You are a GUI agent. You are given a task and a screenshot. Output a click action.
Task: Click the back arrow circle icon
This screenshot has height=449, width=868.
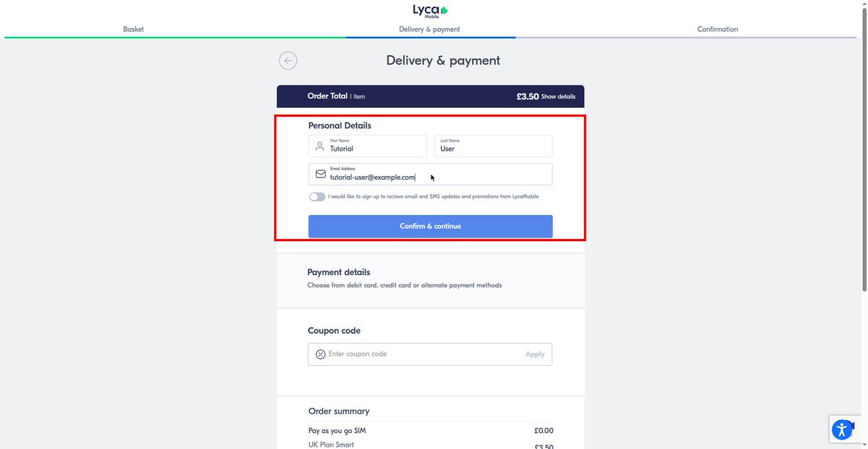[288, 60]
